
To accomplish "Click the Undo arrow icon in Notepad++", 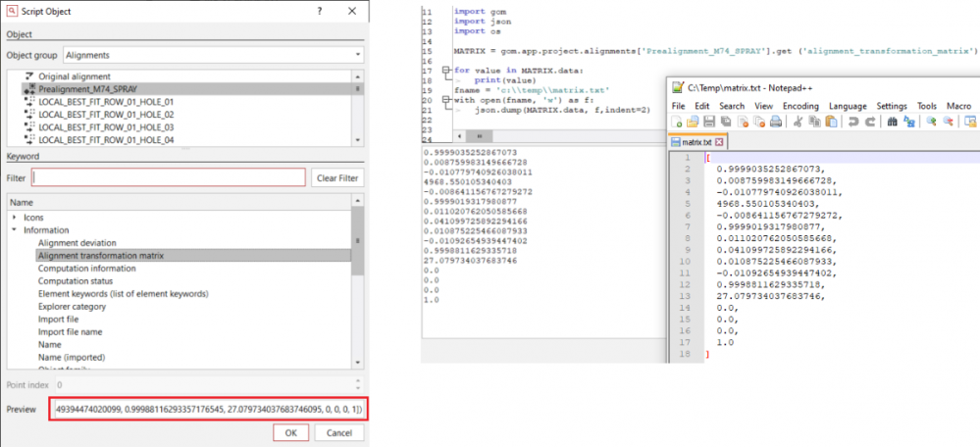I will pyautogui.click(x=853, y=122).
